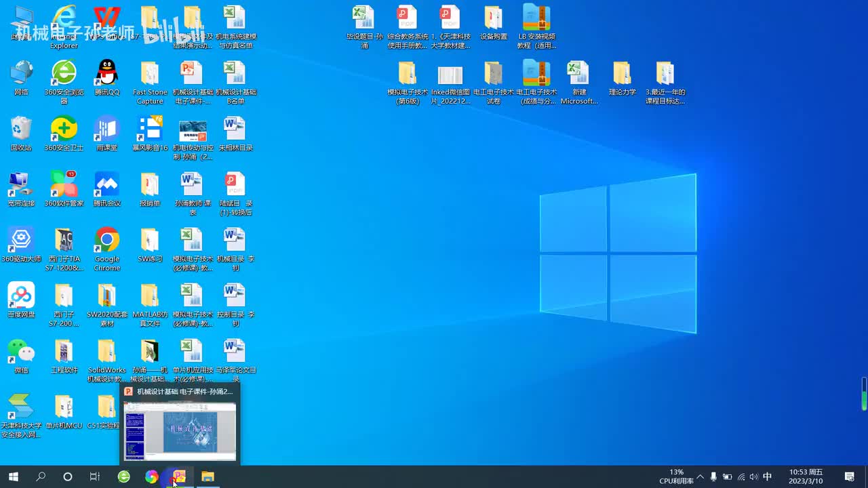Screen dimensions: 868x488
Task: Open the 回收站 Recycle Bin icon
Action: click(x=21, y=134)
